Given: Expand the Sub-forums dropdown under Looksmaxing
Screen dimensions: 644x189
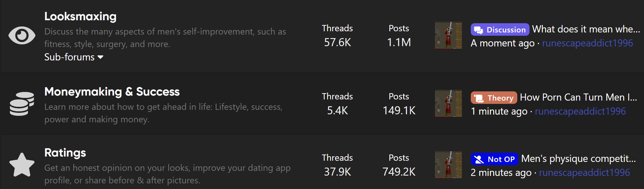Looking at the screenshot, I should click(x=74, y=57).
